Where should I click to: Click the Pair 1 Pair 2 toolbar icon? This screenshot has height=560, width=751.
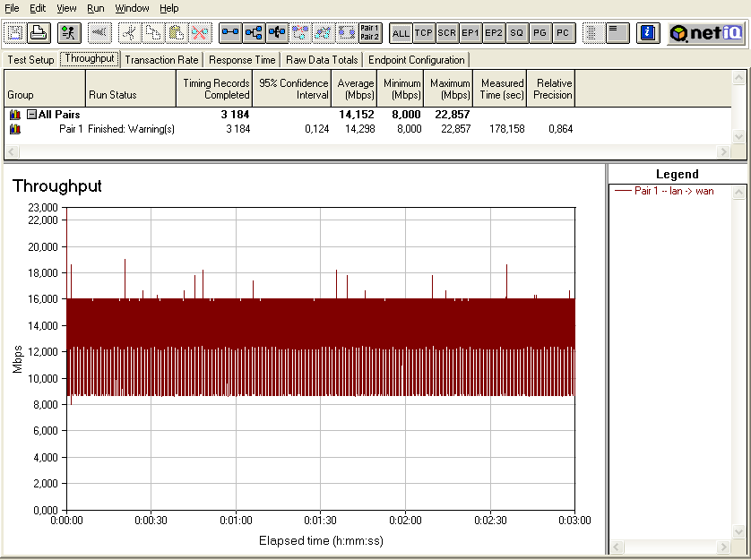[369, 33]
